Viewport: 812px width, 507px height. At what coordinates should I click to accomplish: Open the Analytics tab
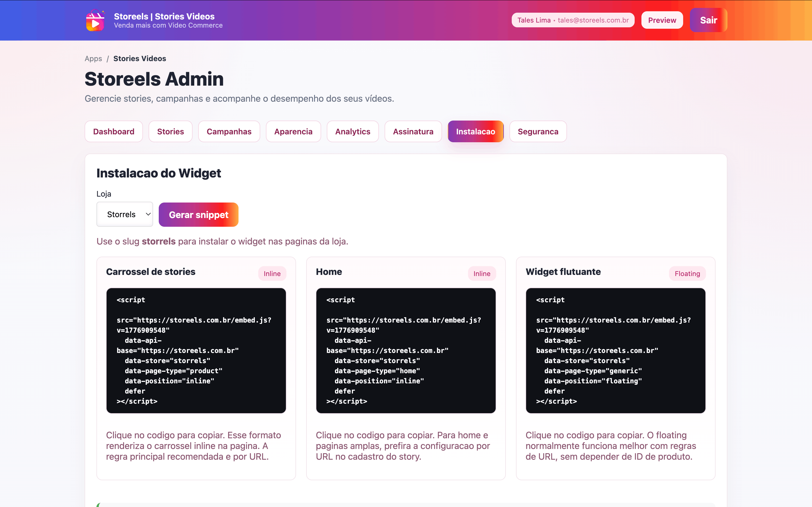click(353, 132)
